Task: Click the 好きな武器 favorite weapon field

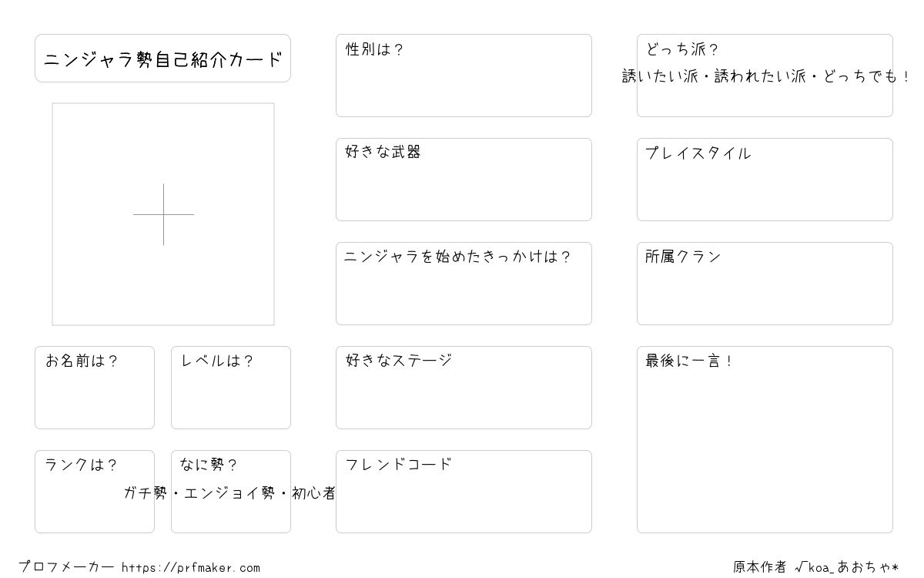Action: coord(464,180)
